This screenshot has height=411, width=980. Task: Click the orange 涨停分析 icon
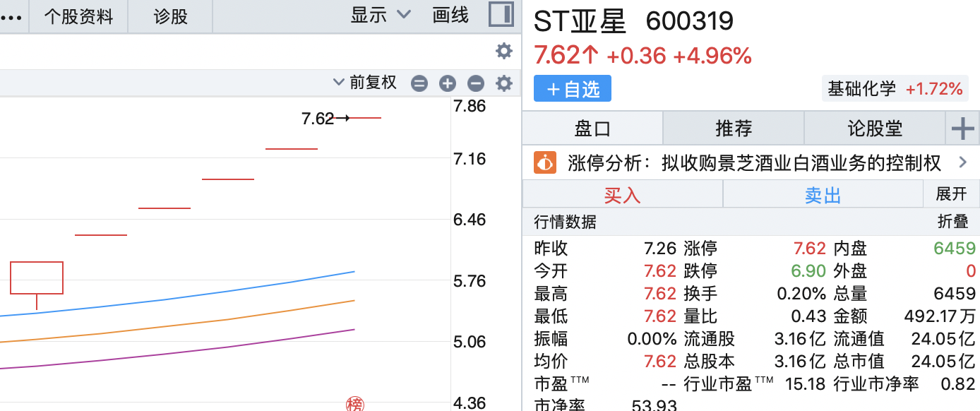[x=545, y=163]
